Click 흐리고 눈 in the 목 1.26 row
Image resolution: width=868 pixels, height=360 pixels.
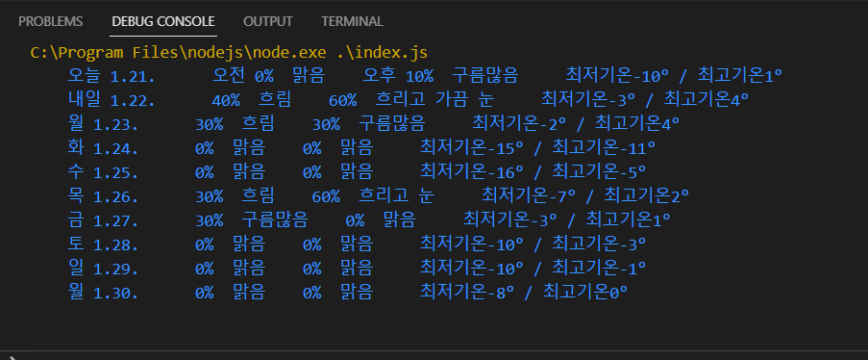(x=396, y=195)
